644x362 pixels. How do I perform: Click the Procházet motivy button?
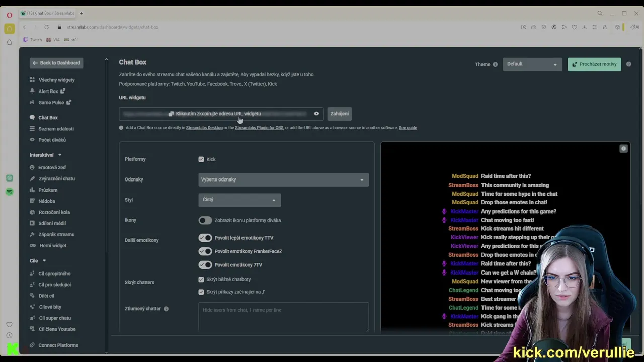[594, 64]
